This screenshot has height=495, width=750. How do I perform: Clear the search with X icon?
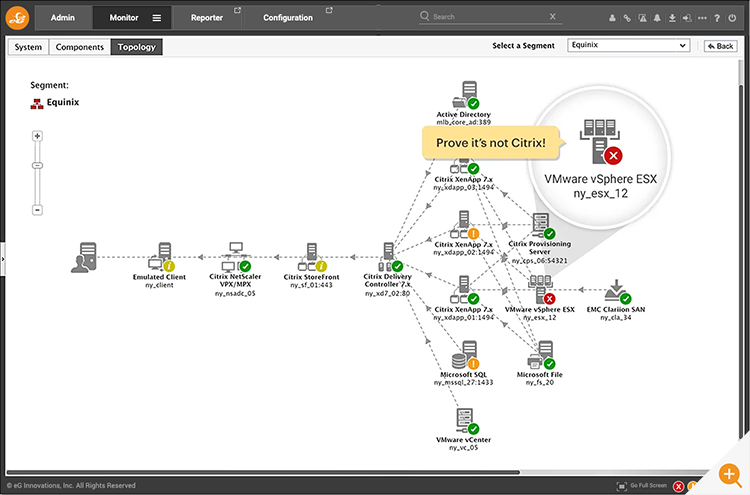point(552,16)
